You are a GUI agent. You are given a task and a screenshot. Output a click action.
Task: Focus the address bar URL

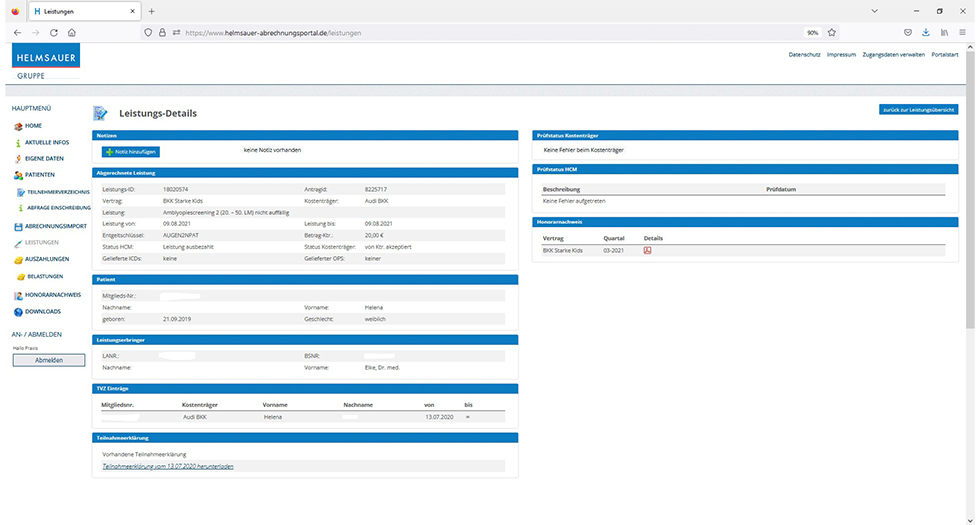tap(273, 32)
